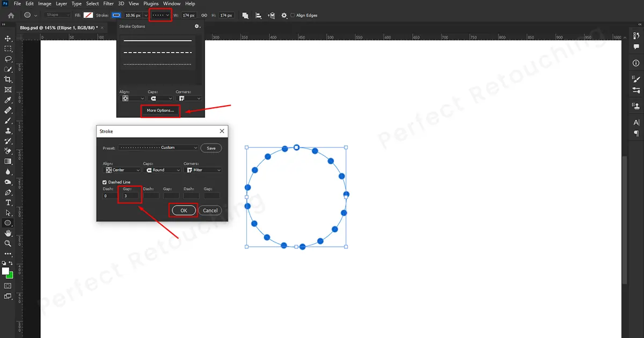644x338 pixels.
Task: Activate the Hand tool
Action: coord(8,233)
